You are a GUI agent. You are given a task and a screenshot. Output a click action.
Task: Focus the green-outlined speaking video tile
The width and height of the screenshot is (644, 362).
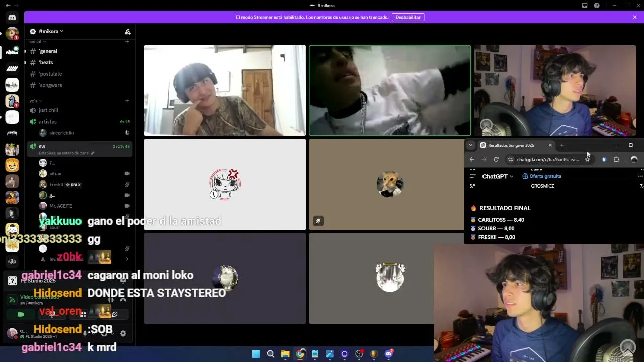click(x=390, y=90)
